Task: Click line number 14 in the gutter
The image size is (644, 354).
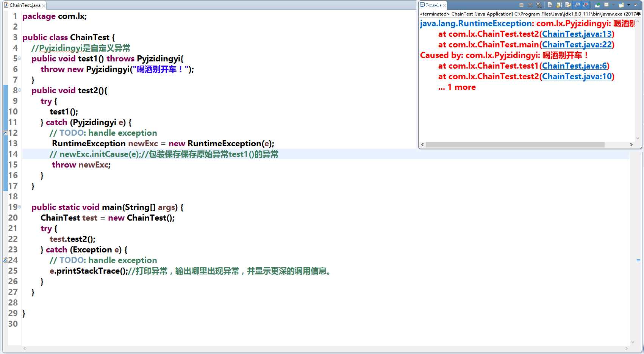Action: 13,154
